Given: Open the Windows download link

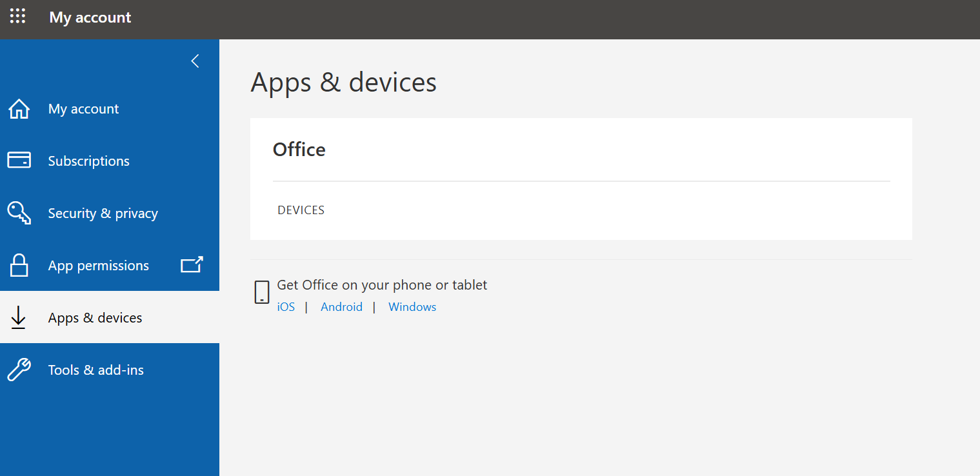Looking at the screenshot, I should 412,306.
